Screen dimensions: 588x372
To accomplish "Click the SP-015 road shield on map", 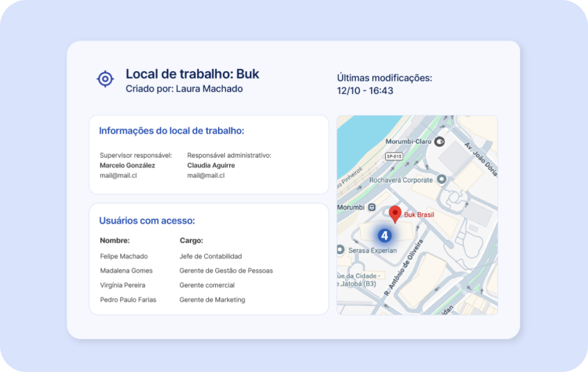I will click(x=394, y=156).
